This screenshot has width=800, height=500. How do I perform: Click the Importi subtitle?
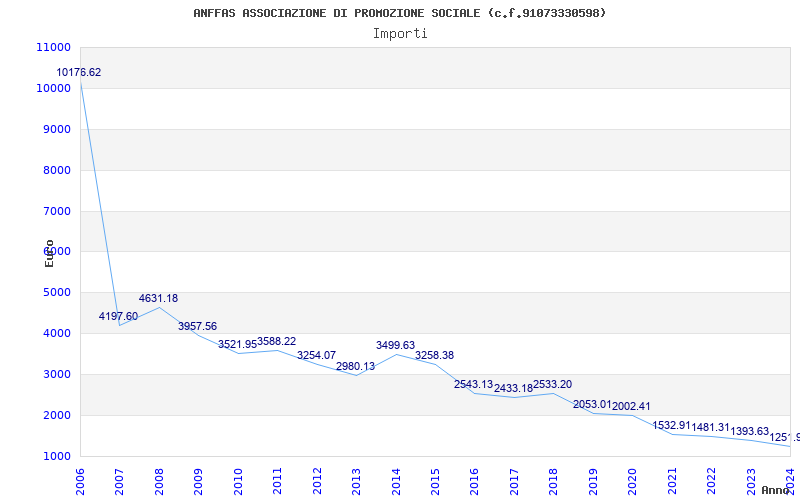point(400,34)
